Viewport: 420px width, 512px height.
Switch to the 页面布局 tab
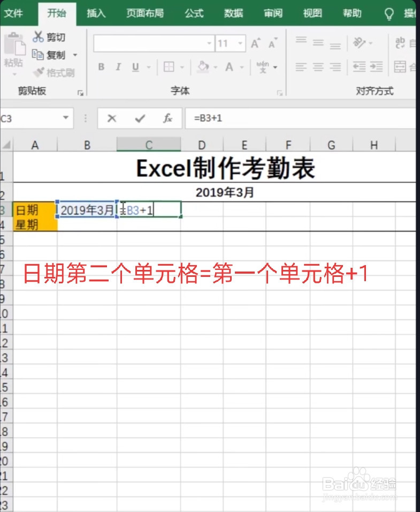tap(145, 13)
